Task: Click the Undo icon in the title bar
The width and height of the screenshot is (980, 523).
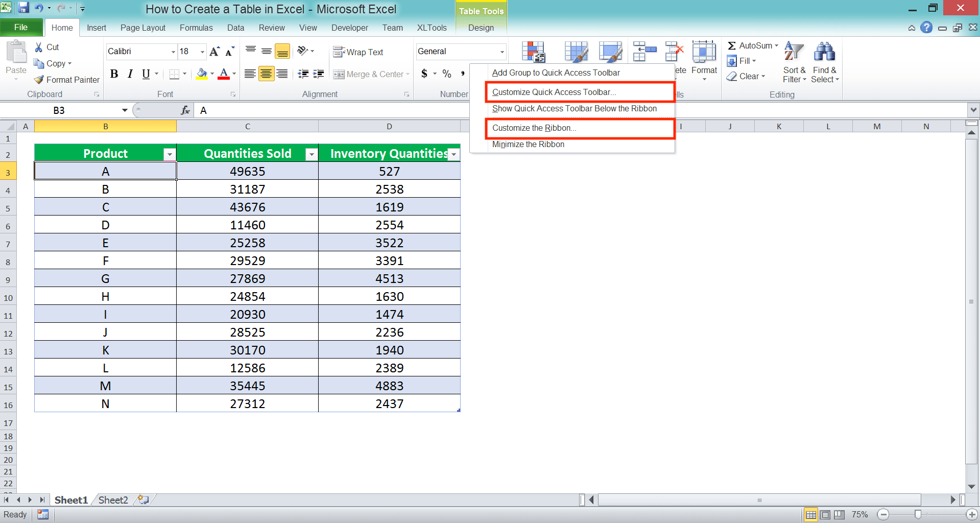Action: 39,8
